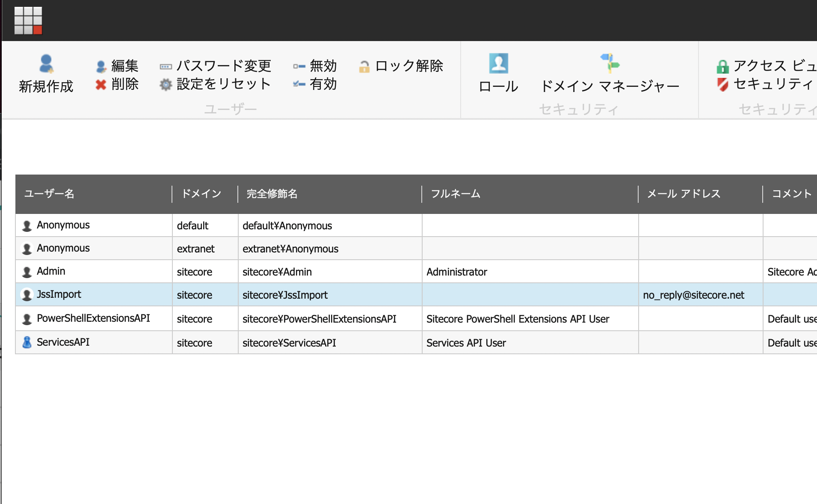The image size is (817, 504).
Task: Click the extranet¥Anonymous cell
Action: [330, 249]
